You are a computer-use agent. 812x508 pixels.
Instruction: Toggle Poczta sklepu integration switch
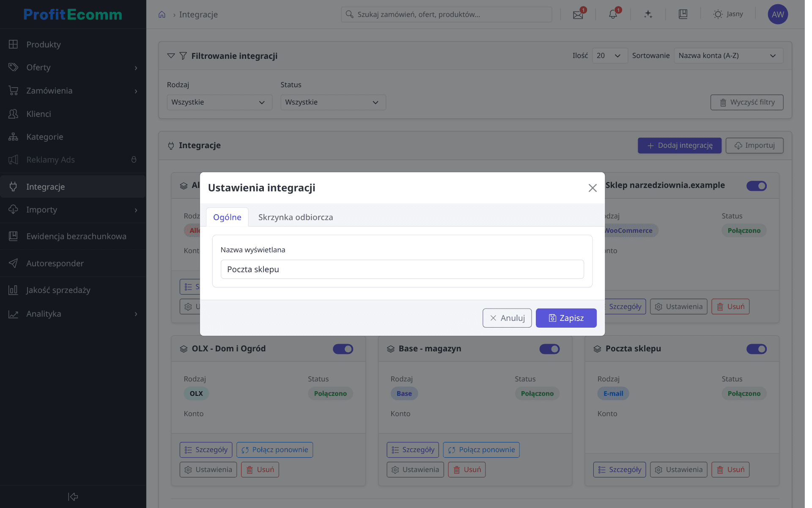coord(757,349)
